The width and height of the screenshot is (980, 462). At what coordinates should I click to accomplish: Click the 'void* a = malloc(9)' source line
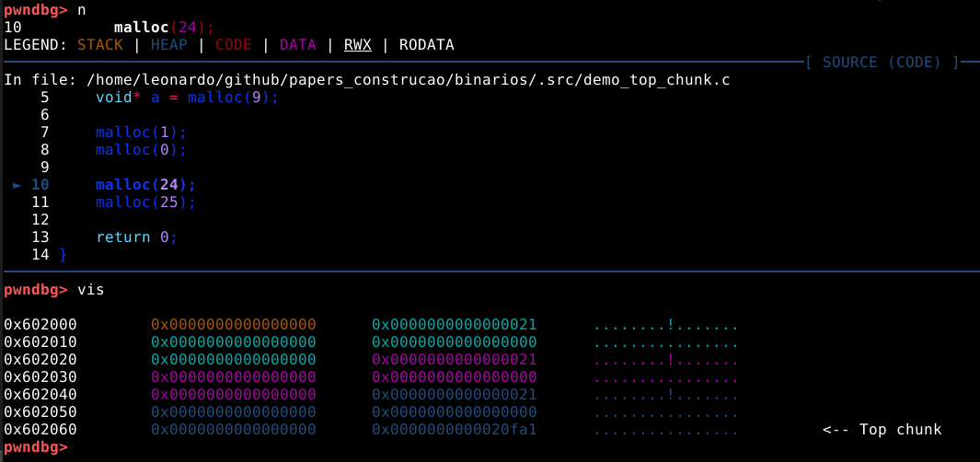pos(187,98)
